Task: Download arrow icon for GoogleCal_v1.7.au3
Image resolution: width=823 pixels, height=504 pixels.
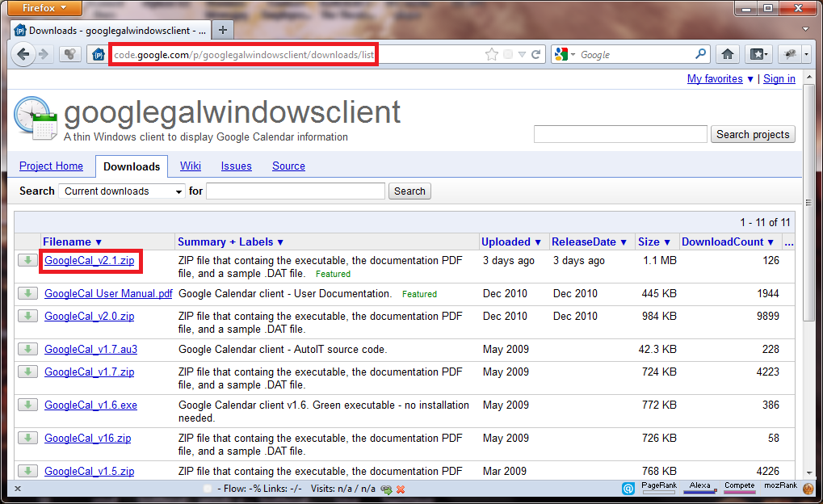Action: tap(27, 349)
